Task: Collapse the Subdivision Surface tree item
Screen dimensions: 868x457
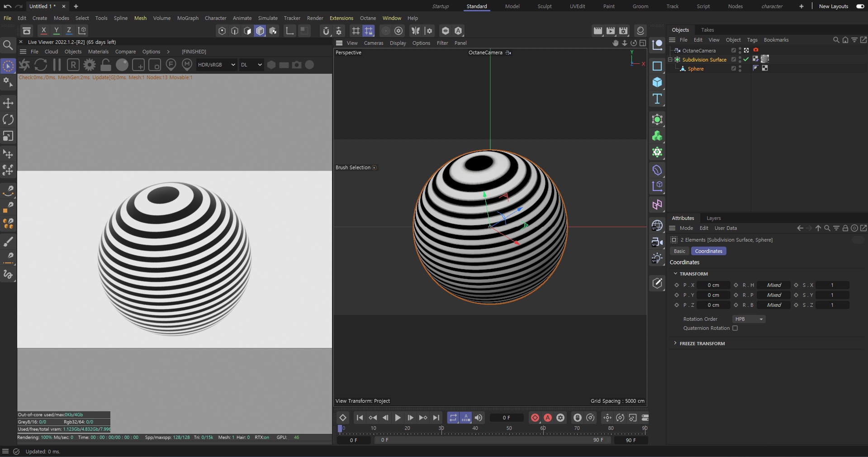Action: pos(670,60)
